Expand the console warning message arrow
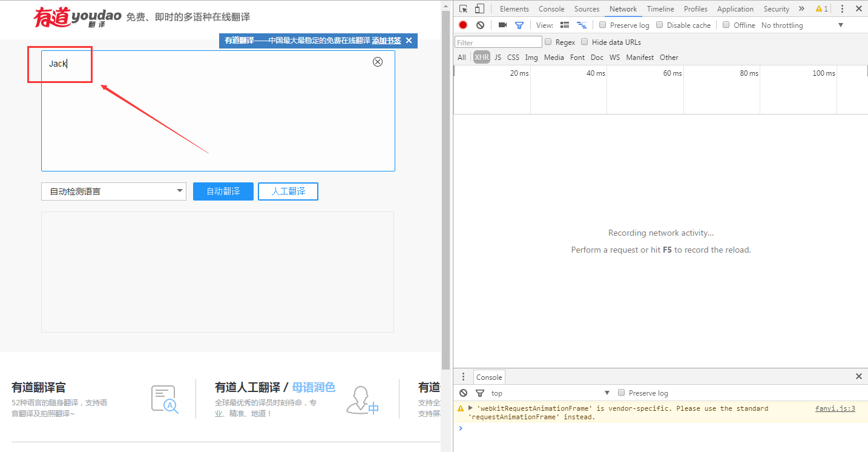The width and height of the screenshot is (868, 452). (x=470, y=408)
